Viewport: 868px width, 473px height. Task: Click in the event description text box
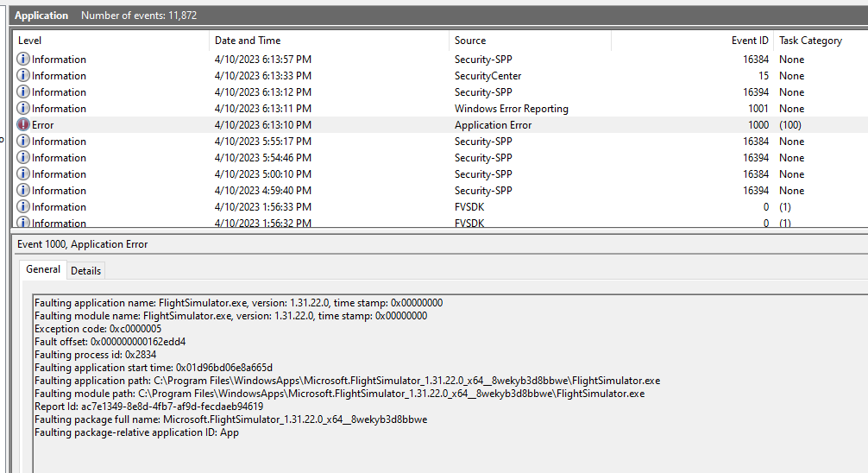[450, 384]
